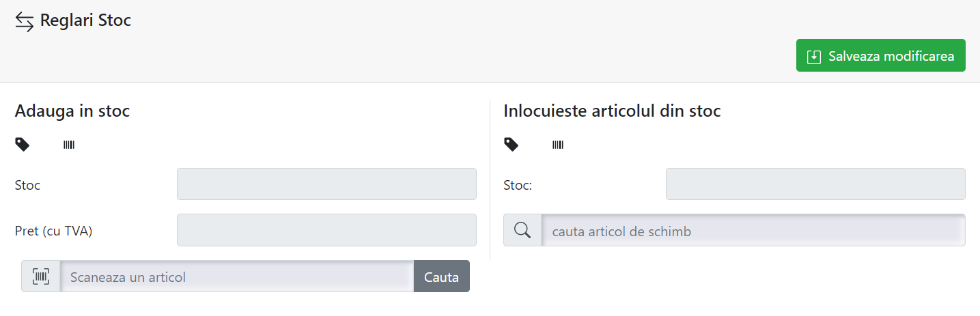980x316 pixels.
Task: Click the barcode scanner icon beside Scaneaza field
Action: pyautogui.click(x=41, y=276)
